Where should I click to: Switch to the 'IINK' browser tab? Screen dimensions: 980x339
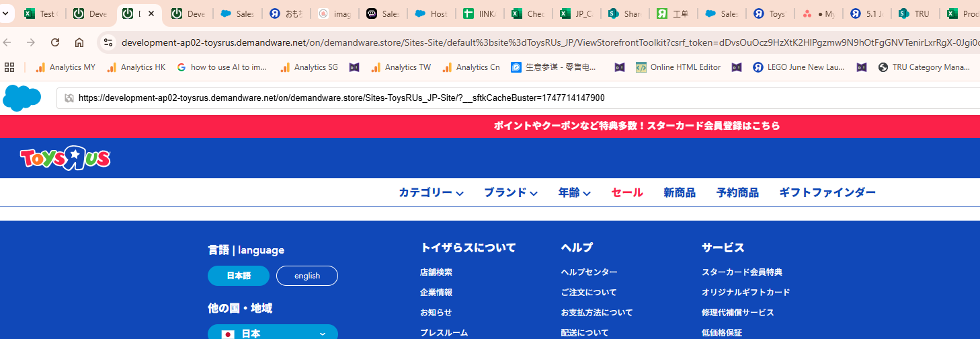(x=480, y=13)
